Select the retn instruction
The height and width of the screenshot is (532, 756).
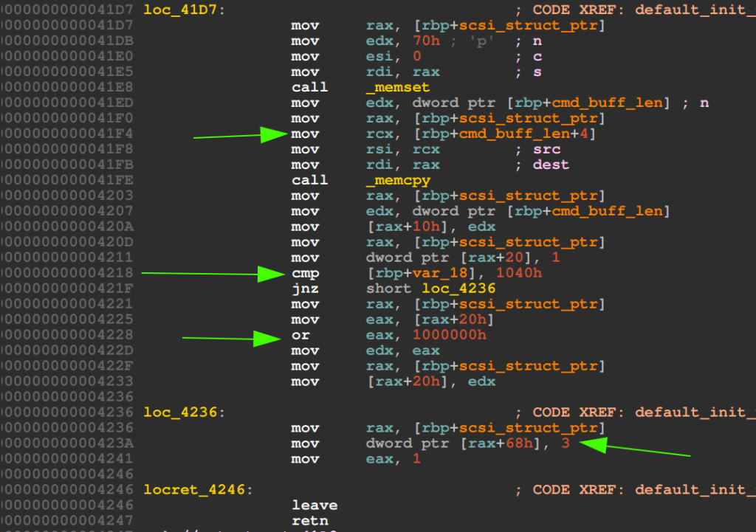[x=310, y=520]
